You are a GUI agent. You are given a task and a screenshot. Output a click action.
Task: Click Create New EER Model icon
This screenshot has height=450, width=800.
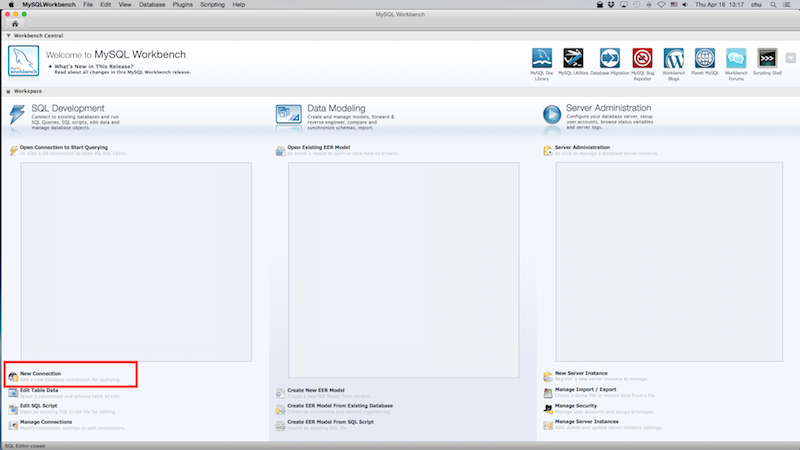tap(280, 393)
